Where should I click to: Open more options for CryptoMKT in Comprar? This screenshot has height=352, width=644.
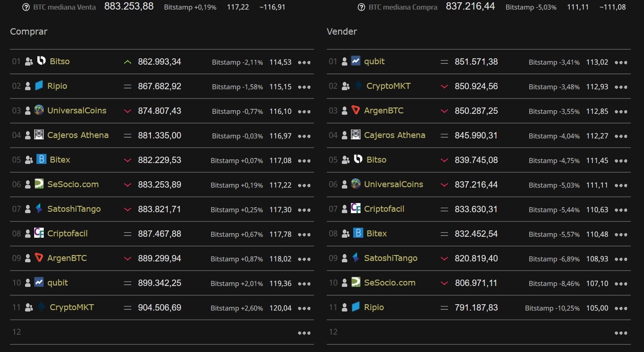(x=304, y=308)
